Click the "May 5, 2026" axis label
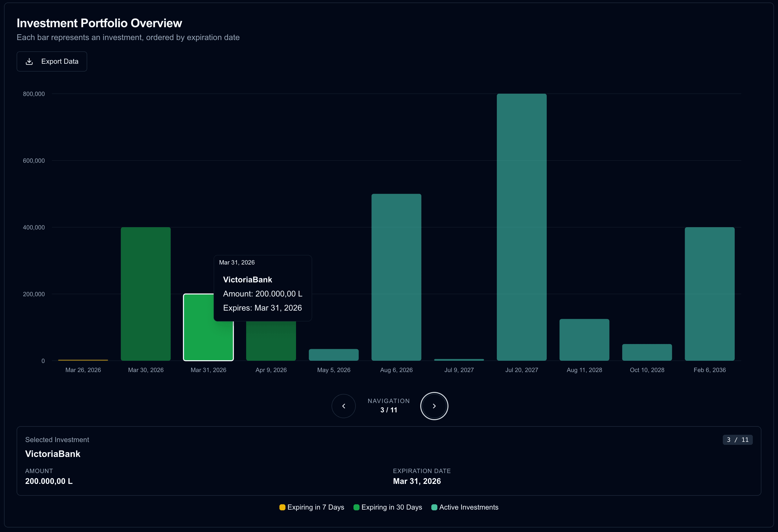778x532 pixels. 334,370
